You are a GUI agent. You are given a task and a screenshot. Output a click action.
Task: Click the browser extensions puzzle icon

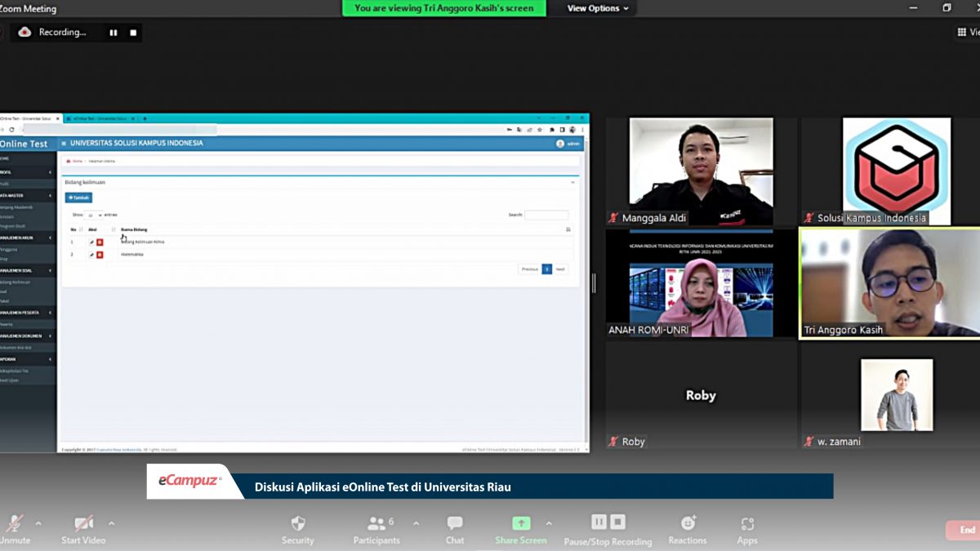pyautogui.click(x=552, y=130)
